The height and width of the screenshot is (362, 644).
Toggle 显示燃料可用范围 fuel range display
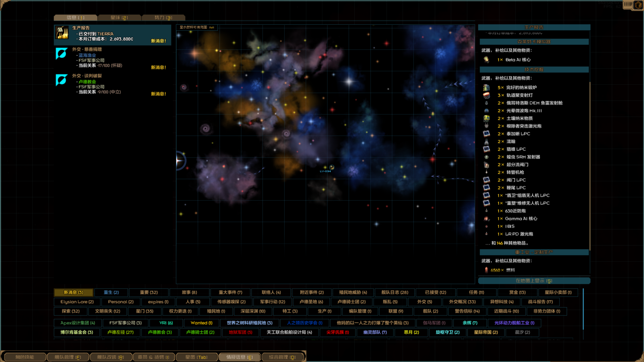coord(197,27)
